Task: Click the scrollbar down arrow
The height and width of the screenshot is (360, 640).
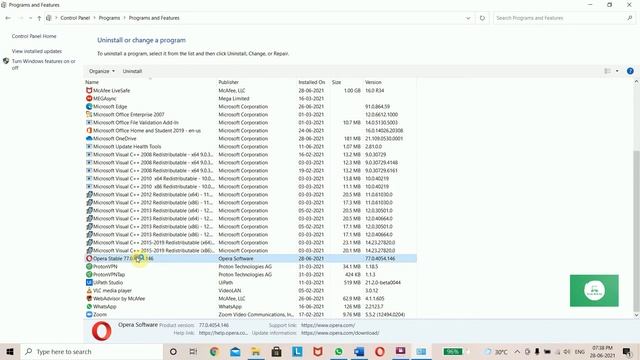Action: point(636,316)
